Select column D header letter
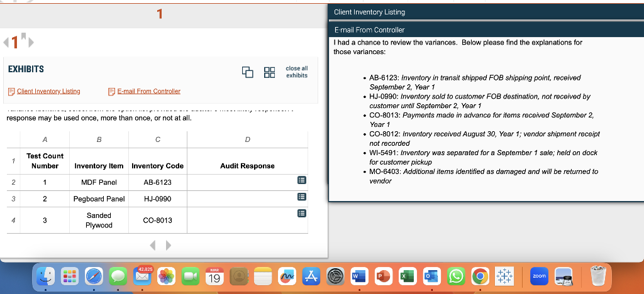Image resolution: width=644 pixels, height=294 pixels. [x=247, y=139]
